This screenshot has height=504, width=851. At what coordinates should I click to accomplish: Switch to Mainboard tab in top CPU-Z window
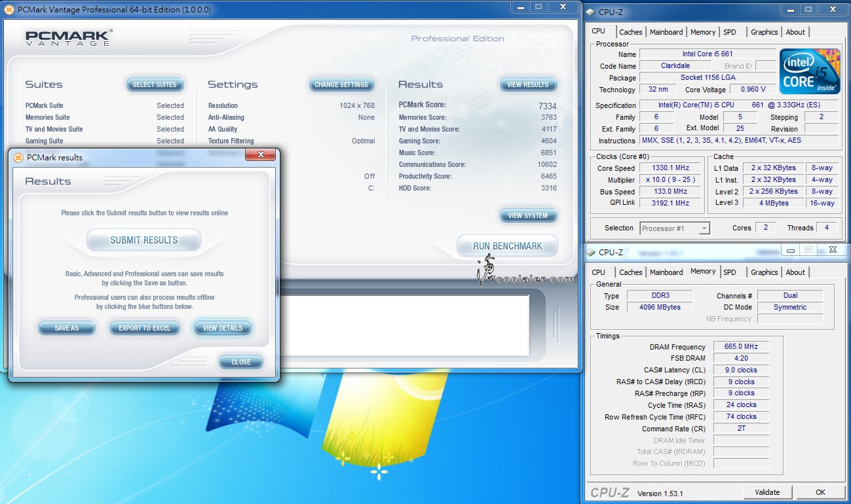coord(666,32)
